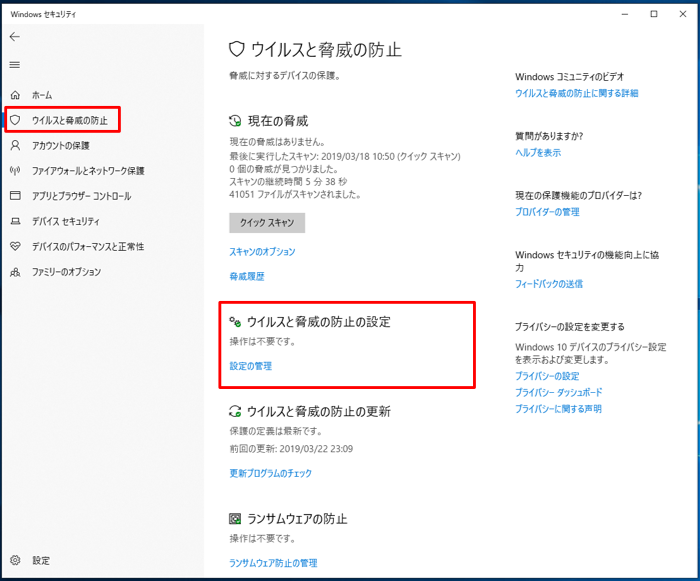The width and height of the screenshot is (700, 581).
Task: Open プライバシーの設定 link
Action: (x=547, y=376)
